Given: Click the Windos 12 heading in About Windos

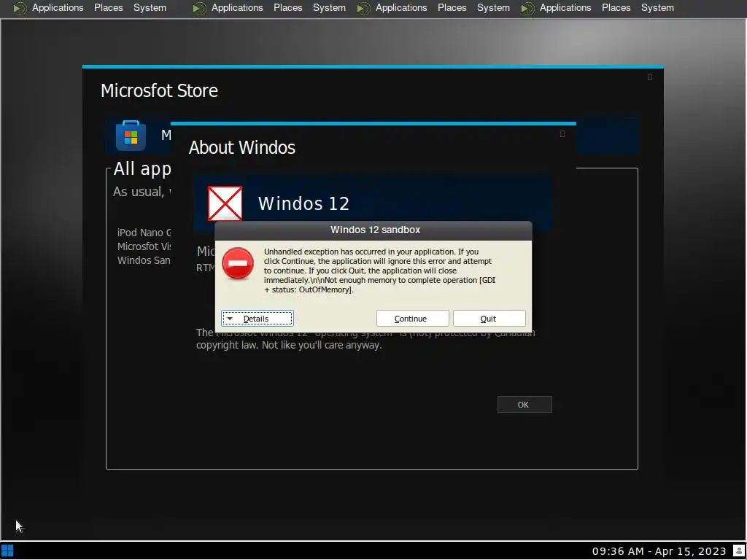Looking at the screenshot, I should click(304, 204).
